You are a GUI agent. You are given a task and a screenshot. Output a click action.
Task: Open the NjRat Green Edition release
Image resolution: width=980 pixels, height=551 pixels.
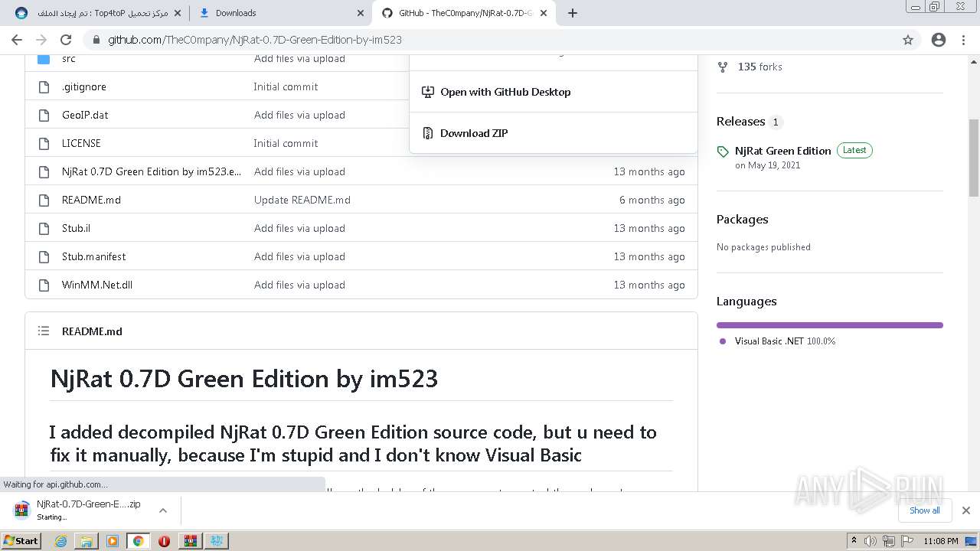783,151
